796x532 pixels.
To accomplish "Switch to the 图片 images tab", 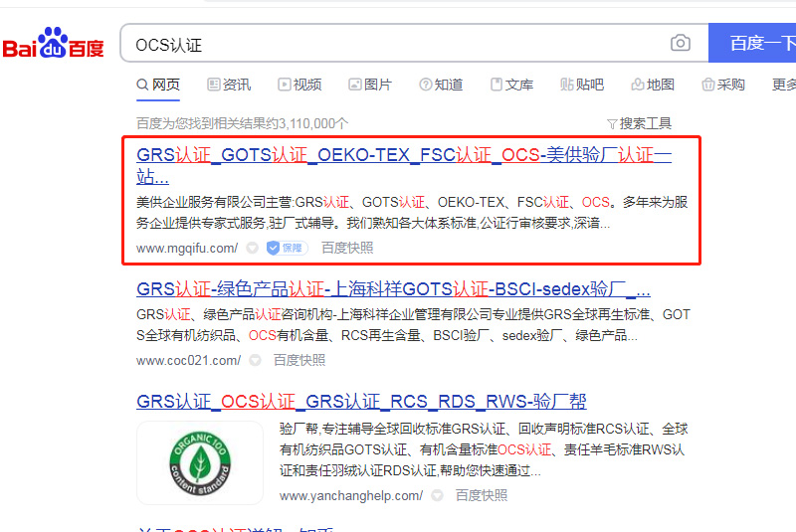I will pos(369,85).
